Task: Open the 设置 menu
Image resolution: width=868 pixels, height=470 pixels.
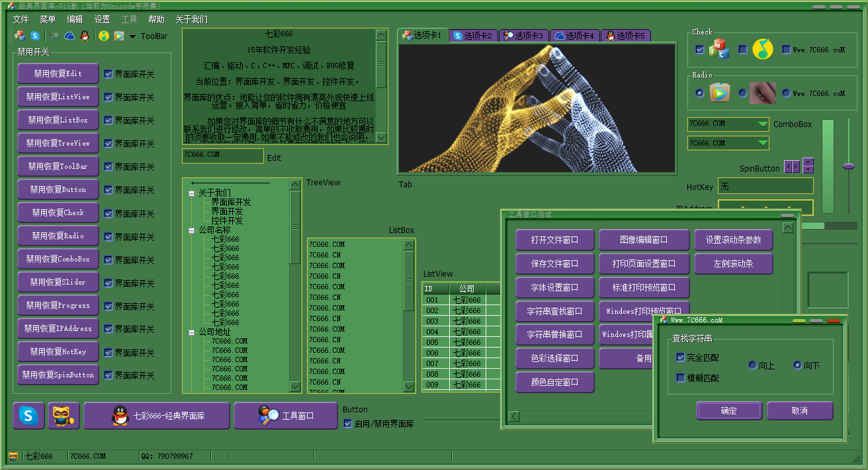Action: click(102, 19)
